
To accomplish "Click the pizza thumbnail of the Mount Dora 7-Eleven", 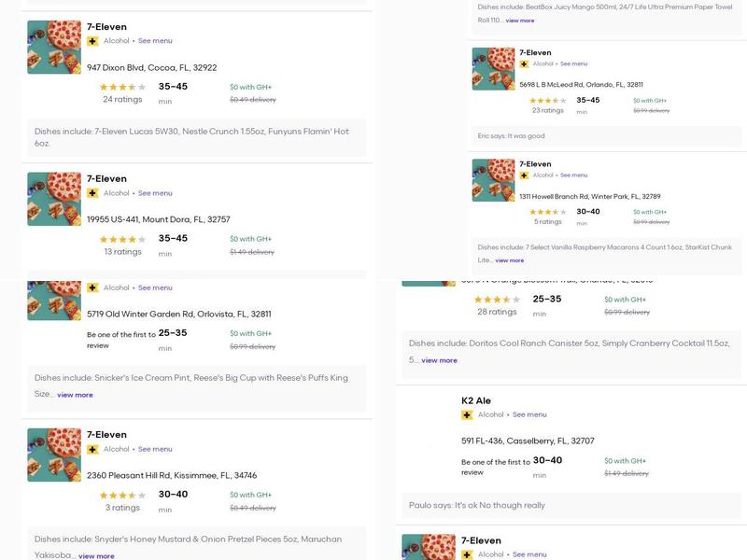I will [x=54, y=199].
